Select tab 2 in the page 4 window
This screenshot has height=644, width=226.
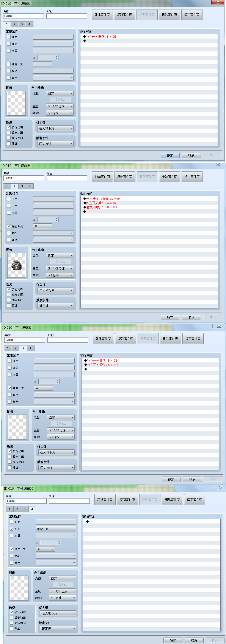[17, 509]
